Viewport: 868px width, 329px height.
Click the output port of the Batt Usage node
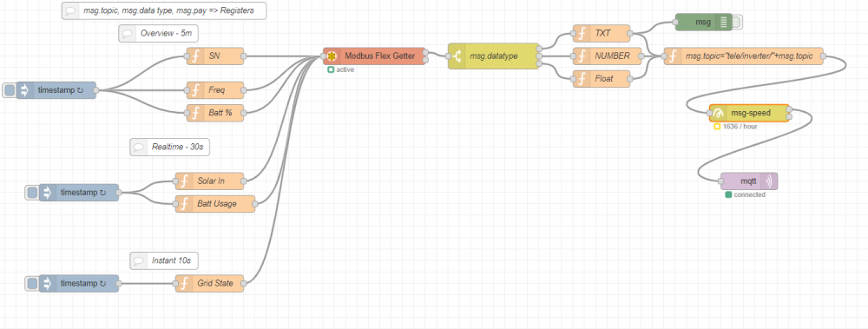255,204
